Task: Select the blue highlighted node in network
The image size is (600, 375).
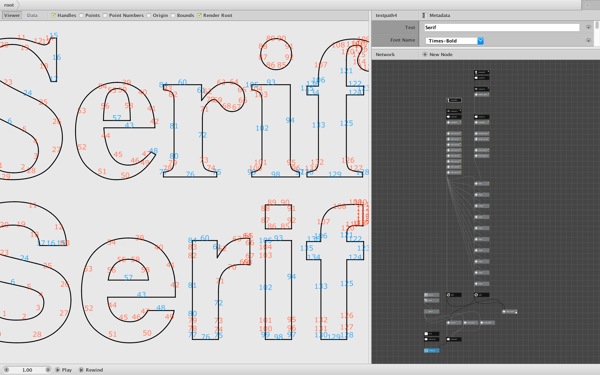Action: click(432, 351)
